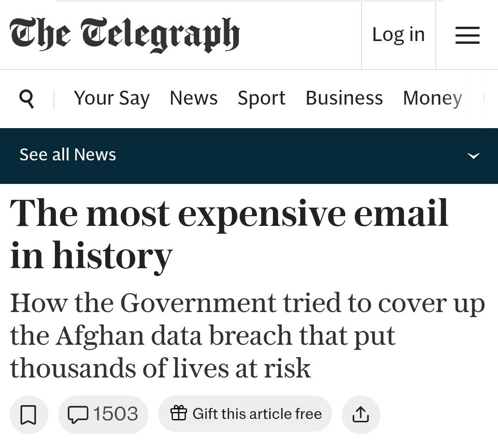The height and width of the screenshot is (448, 498).
Task: Select the News nav item
Action: point(194,98)
